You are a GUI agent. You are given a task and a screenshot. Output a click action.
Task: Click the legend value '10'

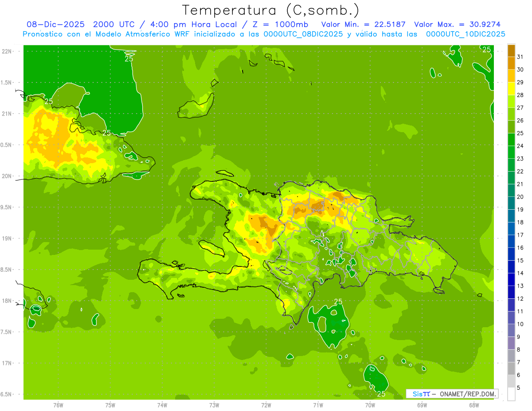click(x=520, y=324)
